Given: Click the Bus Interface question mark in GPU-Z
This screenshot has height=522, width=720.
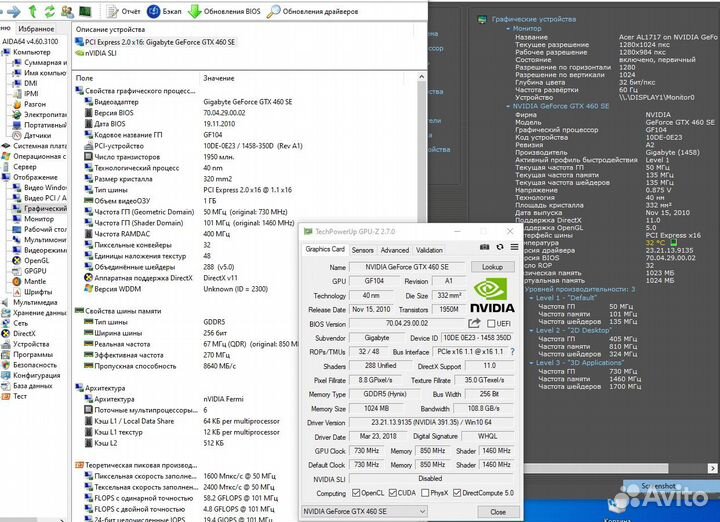Looking at the screenshot, I should [512, 352].
